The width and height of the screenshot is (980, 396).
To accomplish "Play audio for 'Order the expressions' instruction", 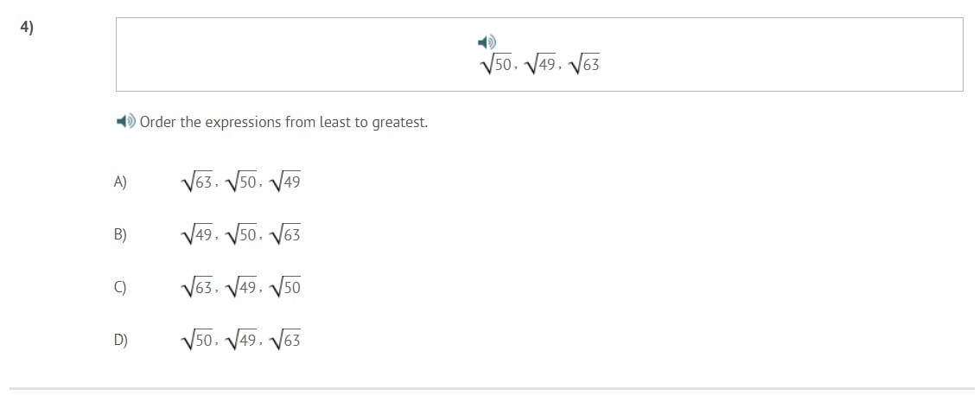I will [126, 121].
